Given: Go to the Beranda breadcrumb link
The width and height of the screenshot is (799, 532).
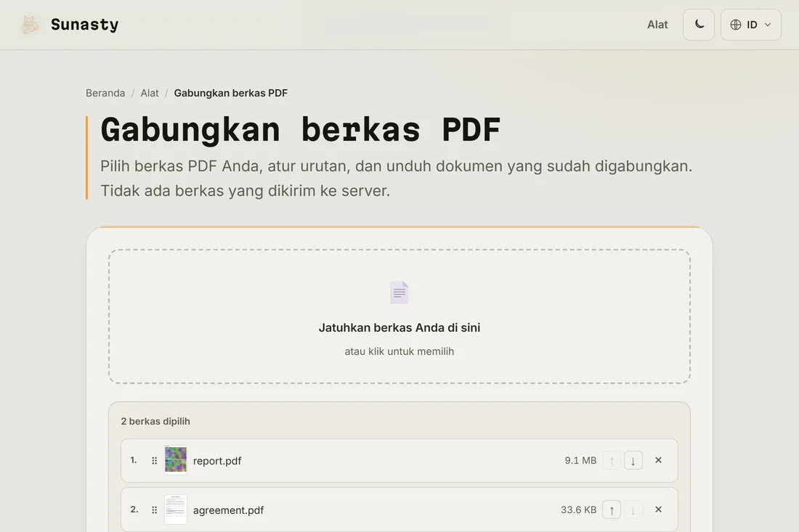Looking at the screenshot, I should coord(105,93).
